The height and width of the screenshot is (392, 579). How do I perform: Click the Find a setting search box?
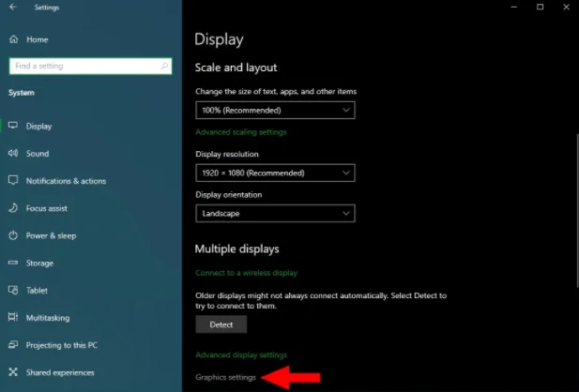(x=84, y=67)
